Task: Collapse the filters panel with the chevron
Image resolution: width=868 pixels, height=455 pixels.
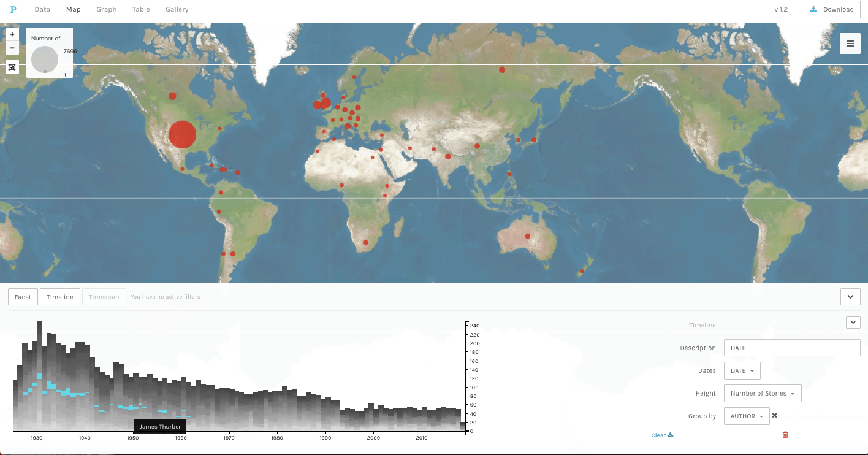Action: tap(850, 297)
